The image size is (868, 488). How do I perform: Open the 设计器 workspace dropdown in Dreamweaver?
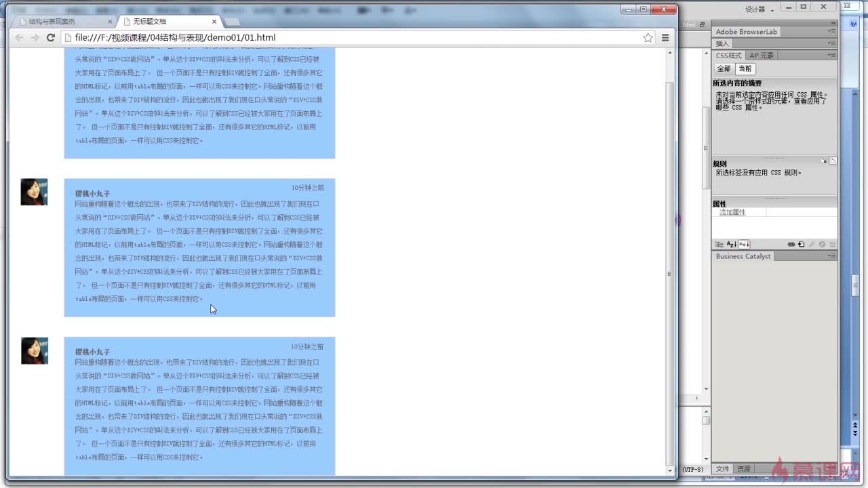point(759,9)
